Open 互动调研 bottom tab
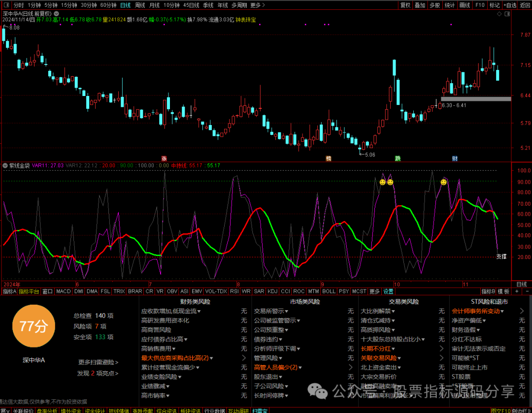 point(239,411)
